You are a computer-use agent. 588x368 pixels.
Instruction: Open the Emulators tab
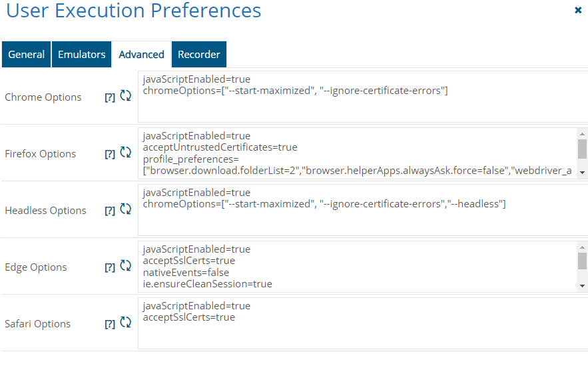click(x=81, y=55)
